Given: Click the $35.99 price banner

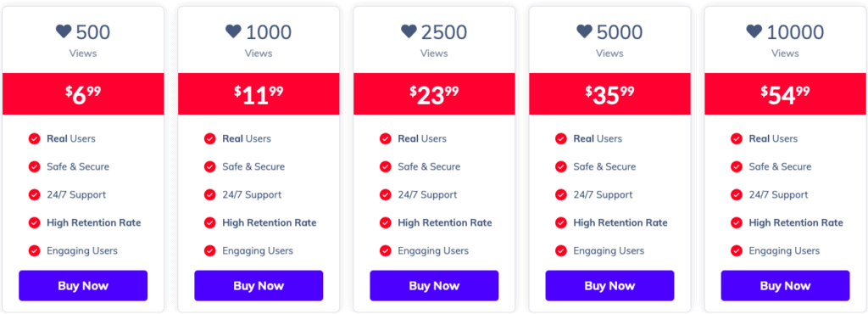Looking at the screenshot, I should coord(609,93).
